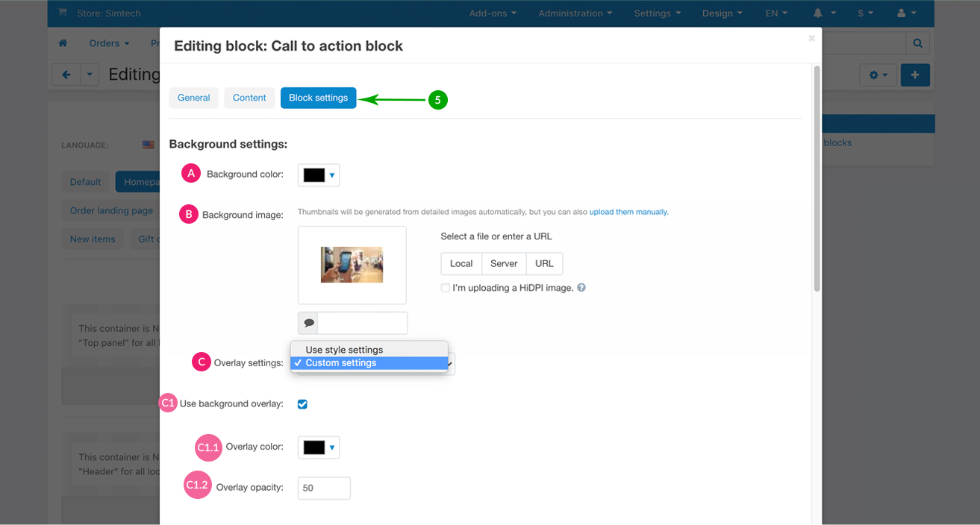This screenshot has height=525, width=980.
Task: Switch to the Content tab
Action: click(249, 98)
